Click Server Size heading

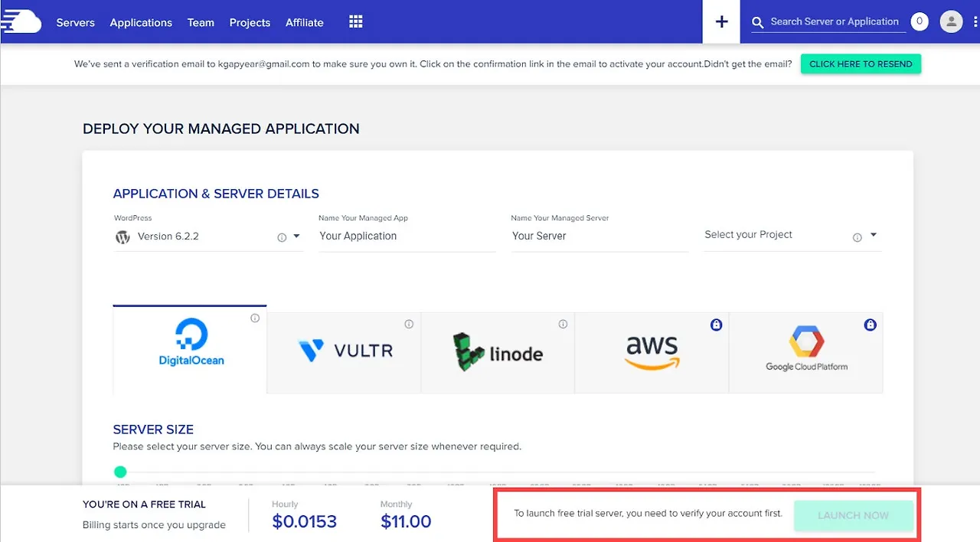point(153,429)
